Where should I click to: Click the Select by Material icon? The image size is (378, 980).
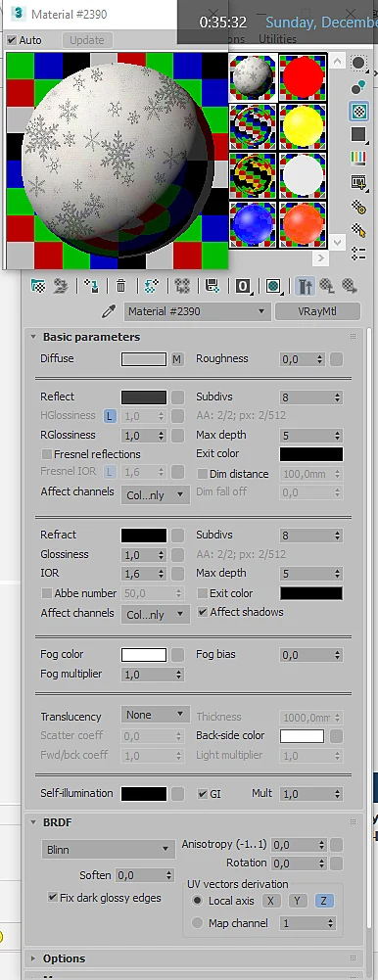[x=358, y=230]
